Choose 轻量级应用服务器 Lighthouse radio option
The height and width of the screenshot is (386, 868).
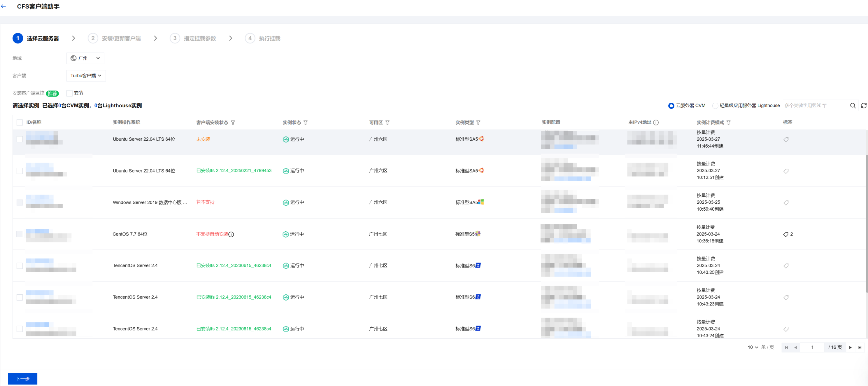(x=715, y=106)
